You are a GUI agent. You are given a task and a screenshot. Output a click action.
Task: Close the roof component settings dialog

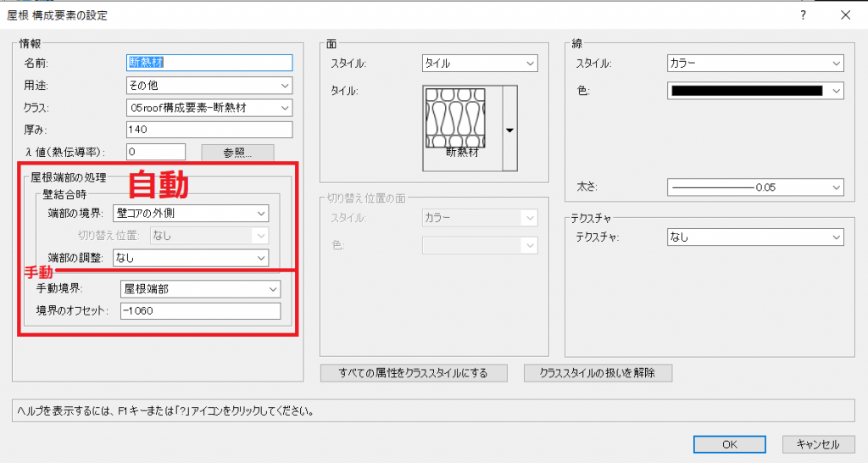pos(845,15)
